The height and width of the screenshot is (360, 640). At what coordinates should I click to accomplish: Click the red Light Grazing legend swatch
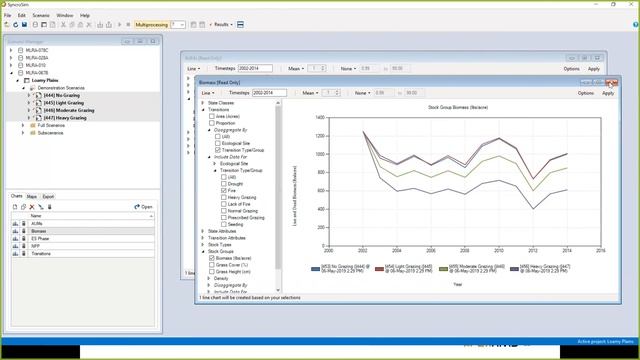point(379,269)
